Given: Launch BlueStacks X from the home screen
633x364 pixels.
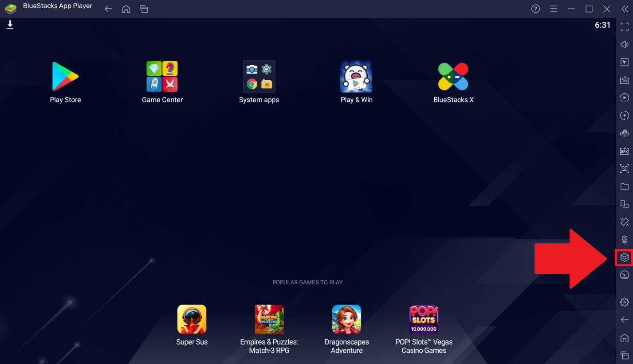Looking at the screenshot, I should 453,82.
